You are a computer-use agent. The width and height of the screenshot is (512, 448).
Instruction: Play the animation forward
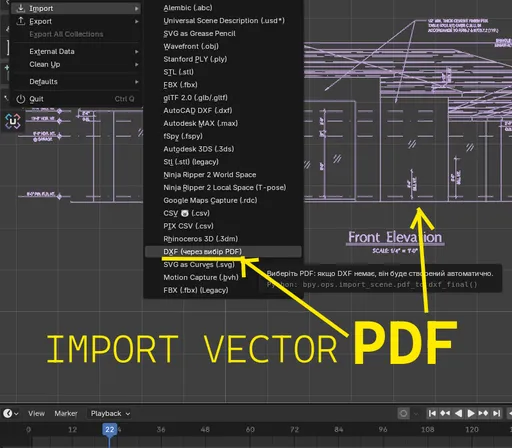pos(471,413)
